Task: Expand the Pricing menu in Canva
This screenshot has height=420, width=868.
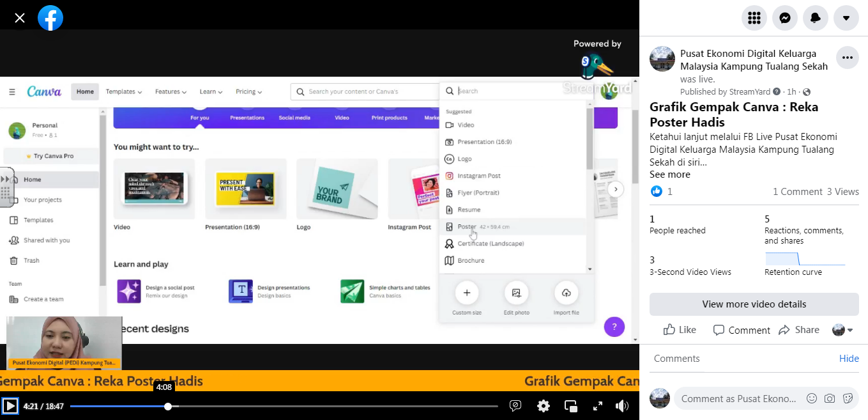Action: tap(248, 91)
